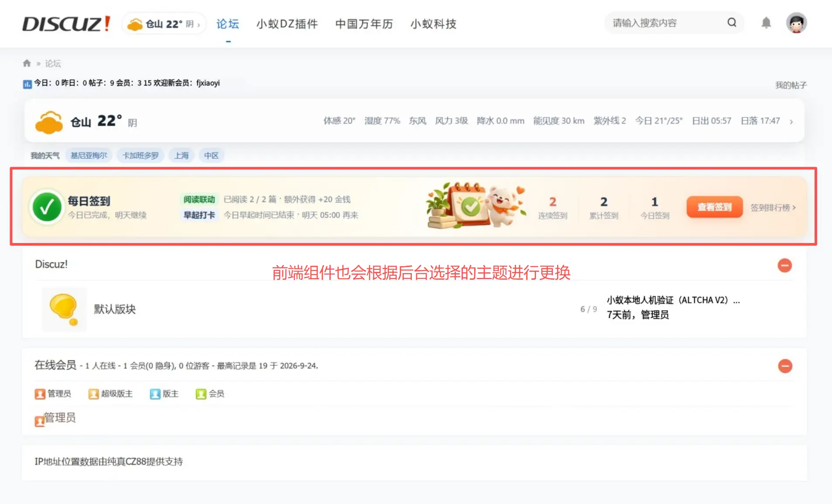The height and width of the screenshot is (504, 832).
Task: Open the 小蚁科技 navigation link
Action: [433, 24]
